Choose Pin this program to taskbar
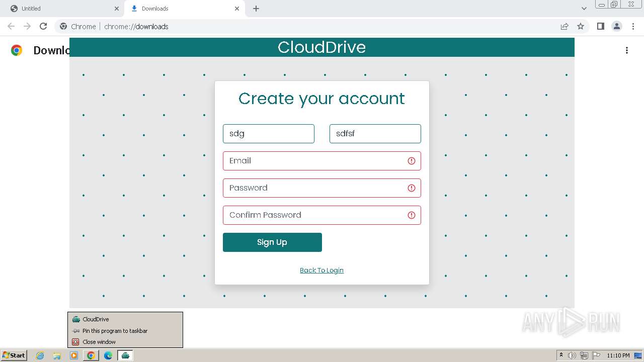The width and height of the screenshot is (644, 362). [125, 331]
